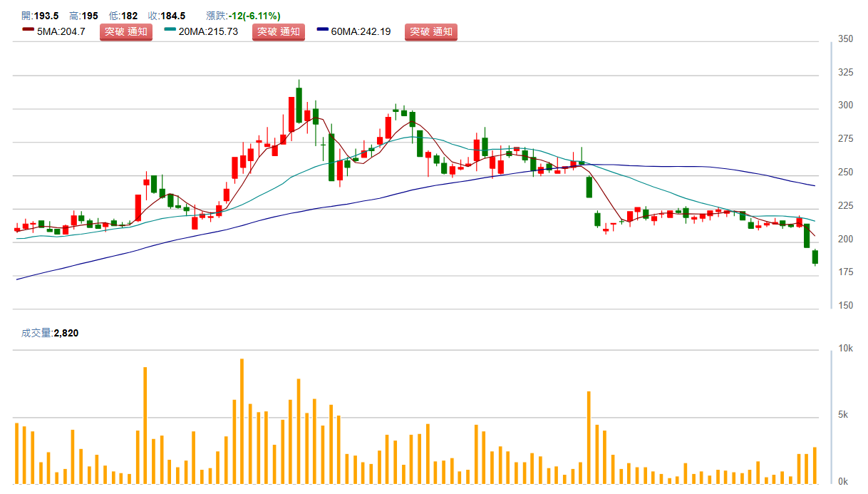Image resolution: width=868 pixels, height=494 pixels.
Task: Click the dark red 5MA legend swatch
Action: click(x=28, y=30)
